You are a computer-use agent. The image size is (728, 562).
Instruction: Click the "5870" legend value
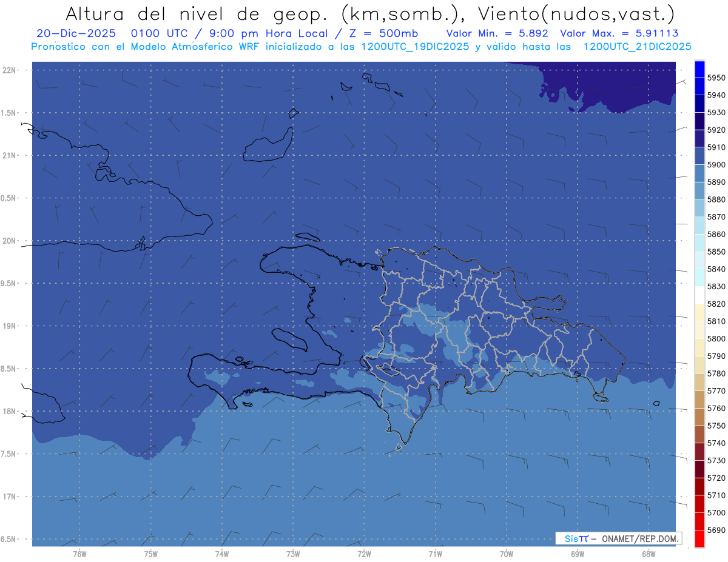[716, 216]
